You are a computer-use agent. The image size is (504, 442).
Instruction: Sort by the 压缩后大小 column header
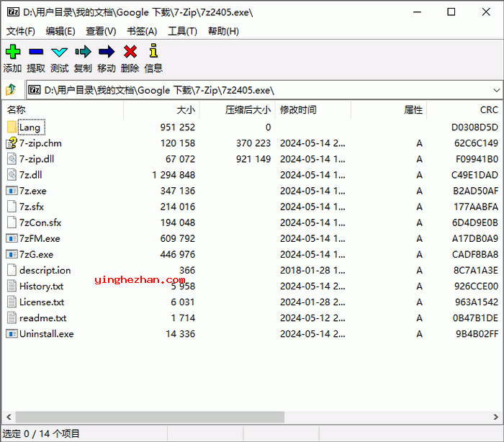point(237,110)
